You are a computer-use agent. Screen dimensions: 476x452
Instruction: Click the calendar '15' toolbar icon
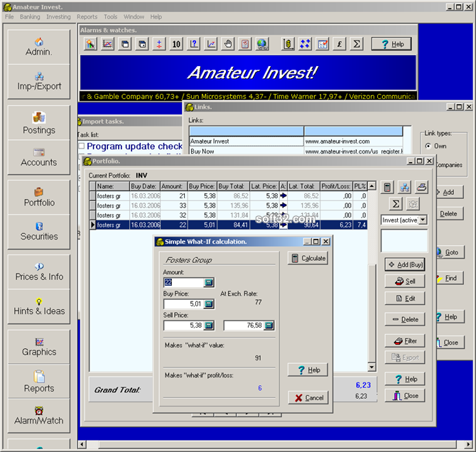pyautogui.click(x=245, y=44)
